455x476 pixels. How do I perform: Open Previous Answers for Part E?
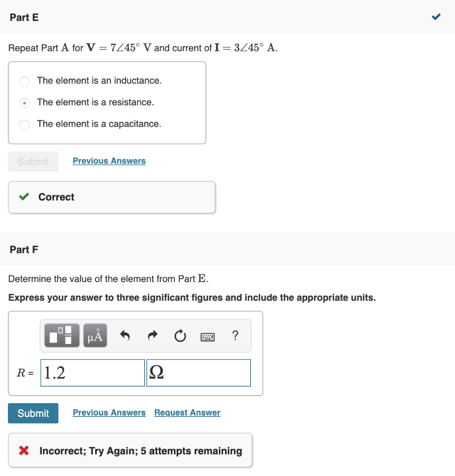[x=109, y=160]
